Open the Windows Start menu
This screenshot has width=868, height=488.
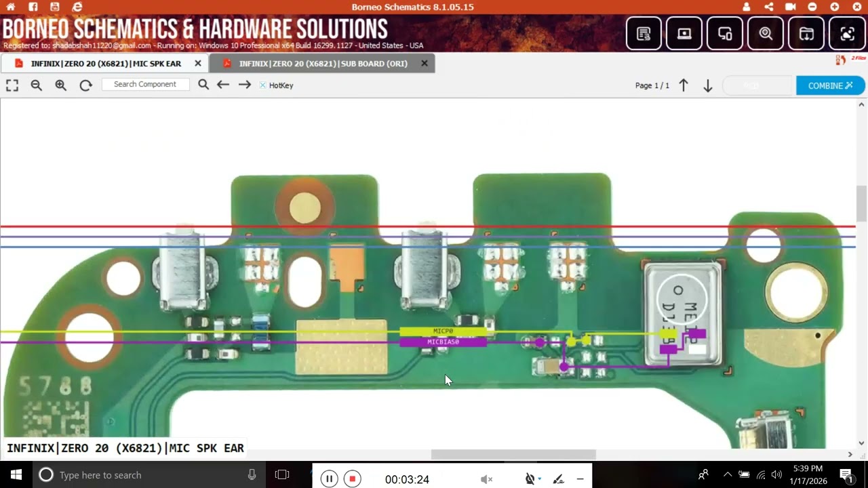coord(16,474)
